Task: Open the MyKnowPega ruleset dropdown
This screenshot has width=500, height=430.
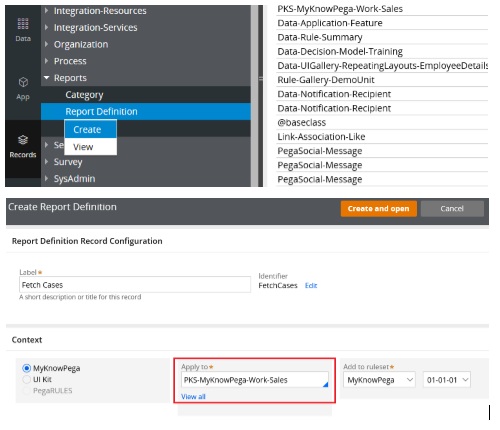Action: (379, 380)
